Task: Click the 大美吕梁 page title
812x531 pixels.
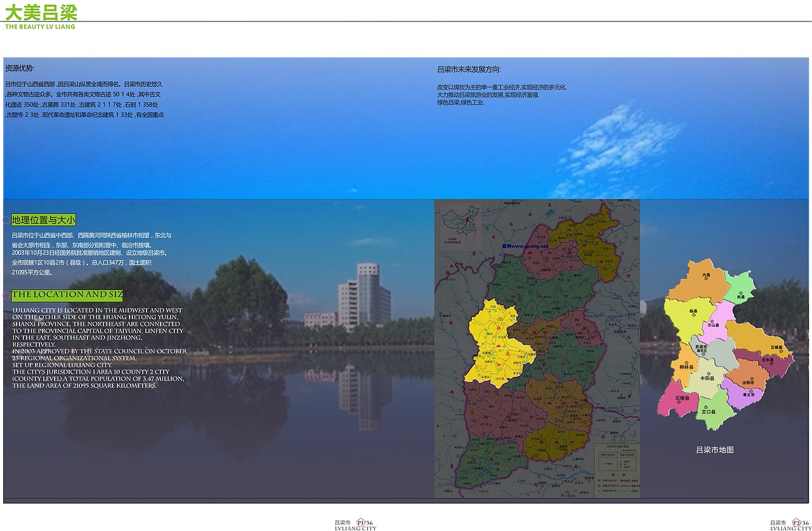Action: click(x=41, y=12)
